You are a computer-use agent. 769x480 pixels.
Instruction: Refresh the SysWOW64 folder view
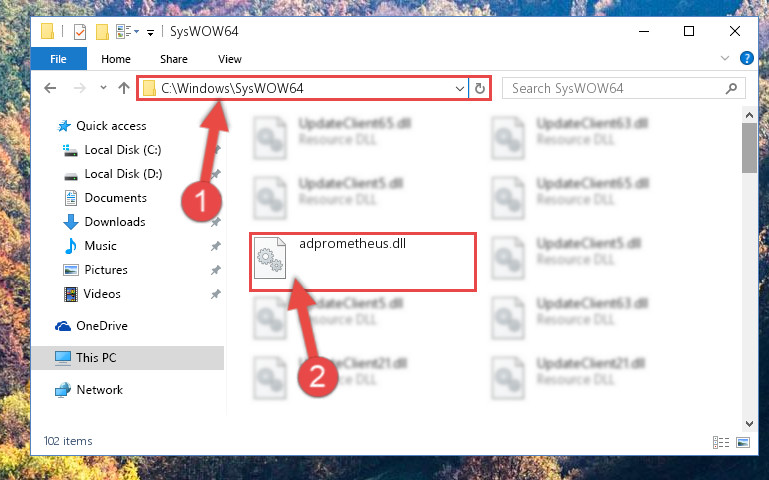[480, 89]
